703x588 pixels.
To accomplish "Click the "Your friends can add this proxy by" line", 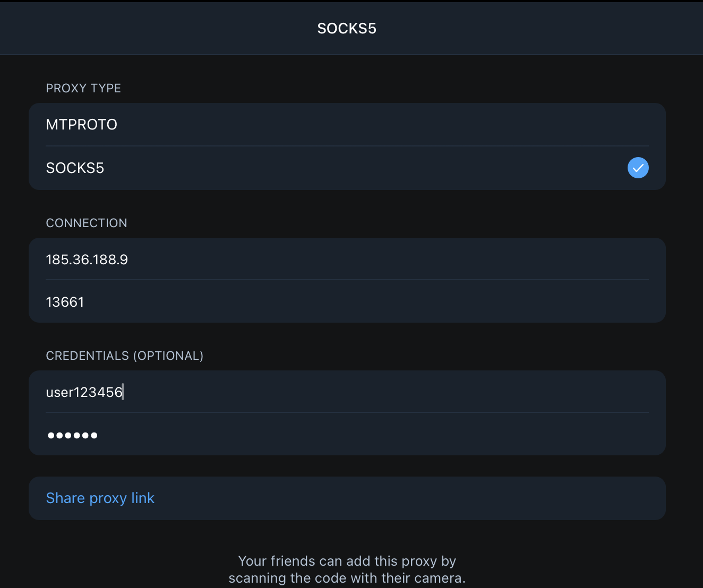I will point(347,561).
